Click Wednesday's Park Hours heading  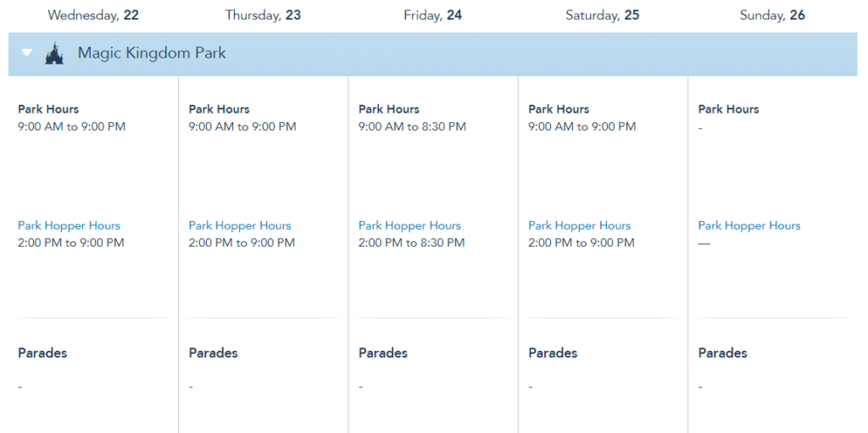pyautogui.click(x=48, y=109)
